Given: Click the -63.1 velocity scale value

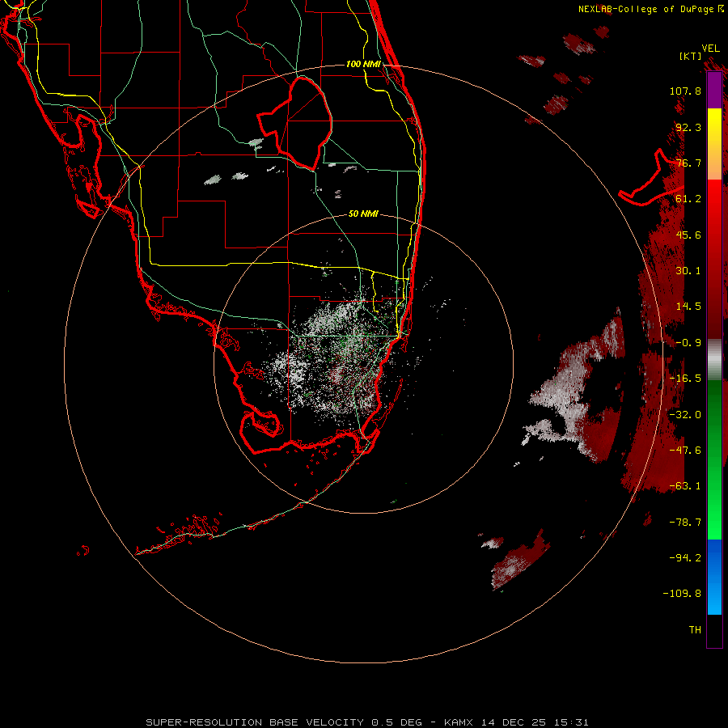Looking at the screenshot, I should point(685,486).
